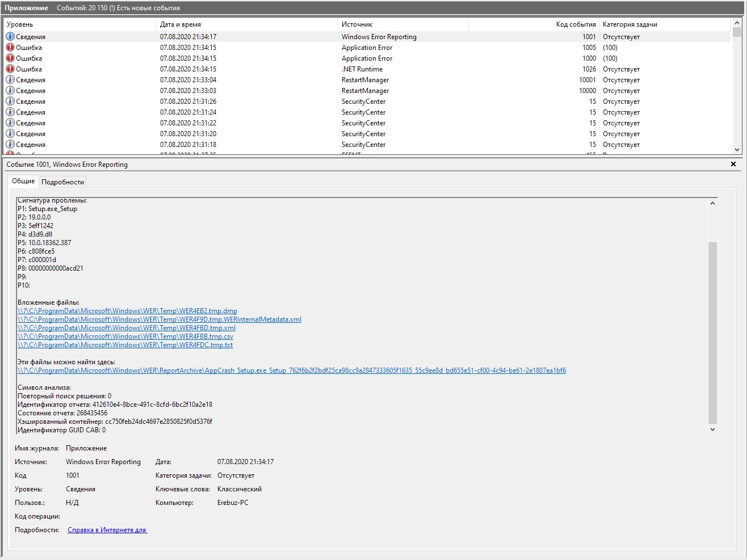Sort by Уровень column header
This screenshot has width=747, height=560.
[79, 24]
